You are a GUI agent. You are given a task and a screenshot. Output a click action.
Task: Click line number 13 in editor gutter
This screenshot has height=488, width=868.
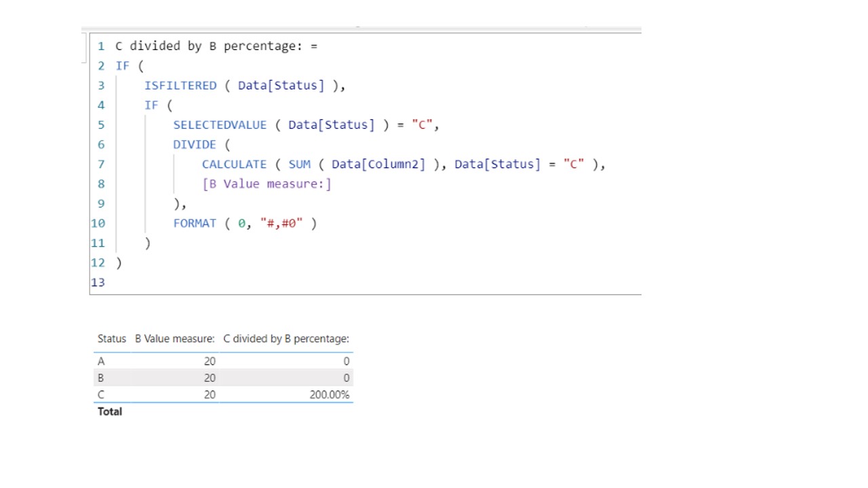click(x=98, y=282)
